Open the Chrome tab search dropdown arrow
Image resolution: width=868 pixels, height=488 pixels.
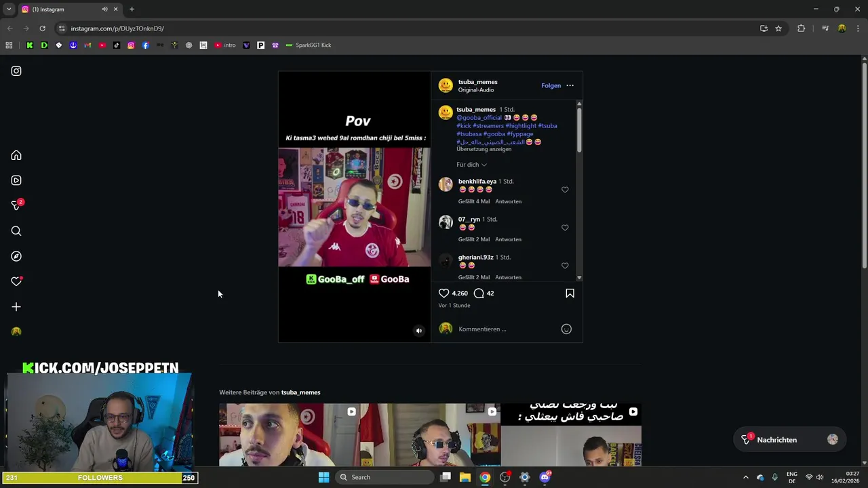(9, 9)
